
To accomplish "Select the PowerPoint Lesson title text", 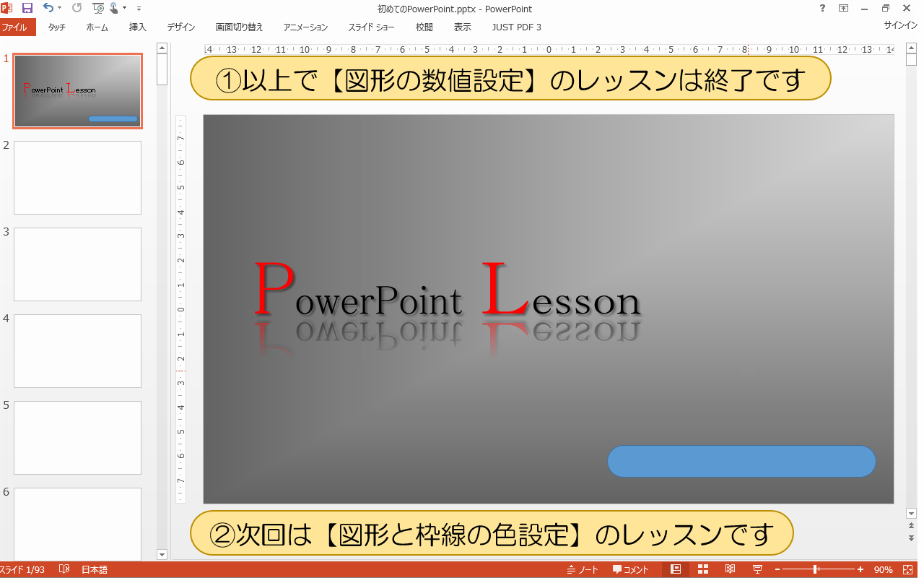I will tap(448, 290).
